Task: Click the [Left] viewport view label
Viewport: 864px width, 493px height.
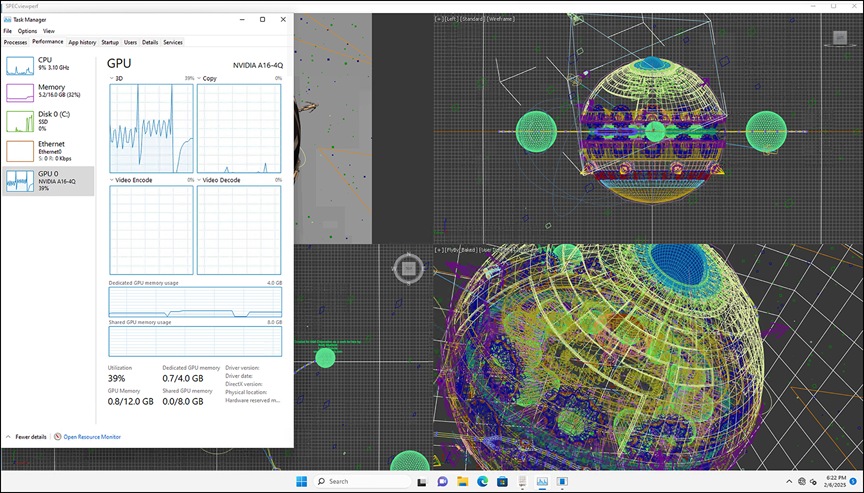Action: [x=452, y=19]
